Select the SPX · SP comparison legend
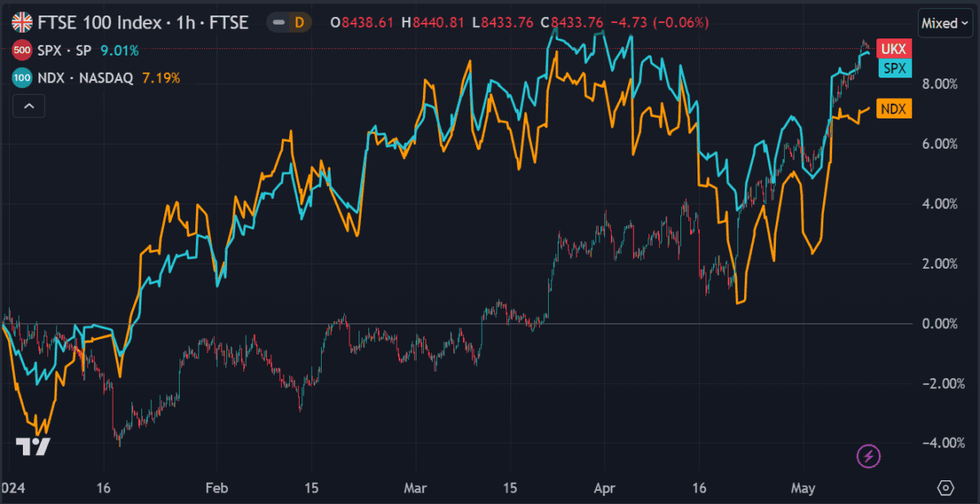 click(x=67, y=51)
